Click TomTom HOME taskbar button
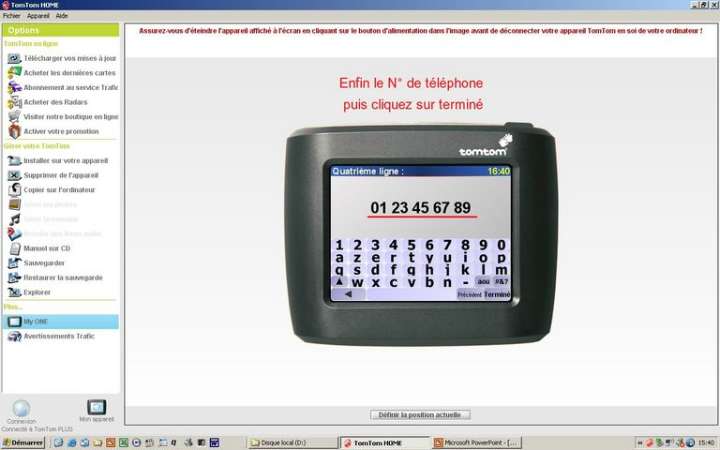This screenshot has height=450, width=720. pos(385,443)
